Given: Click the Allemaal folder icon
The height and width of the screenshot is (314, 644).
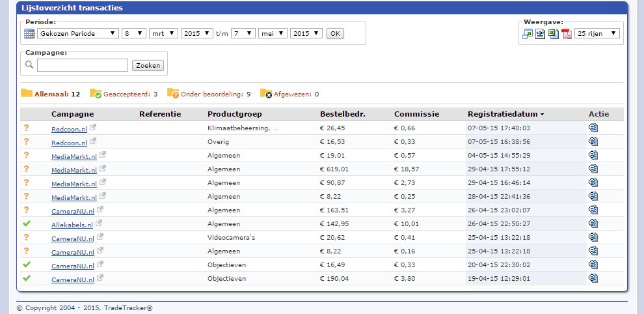Looking at the screenshot, I should click(27, 93).
